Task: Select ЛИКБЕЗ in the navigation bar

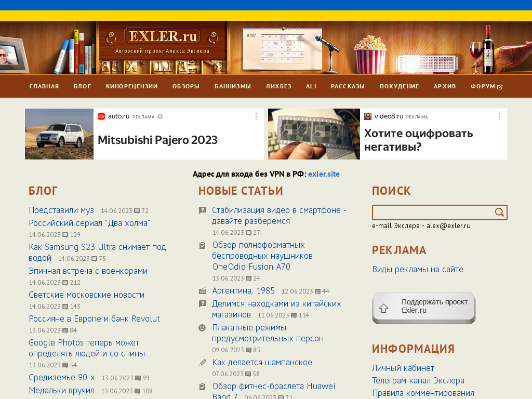Action: (278, 86)
